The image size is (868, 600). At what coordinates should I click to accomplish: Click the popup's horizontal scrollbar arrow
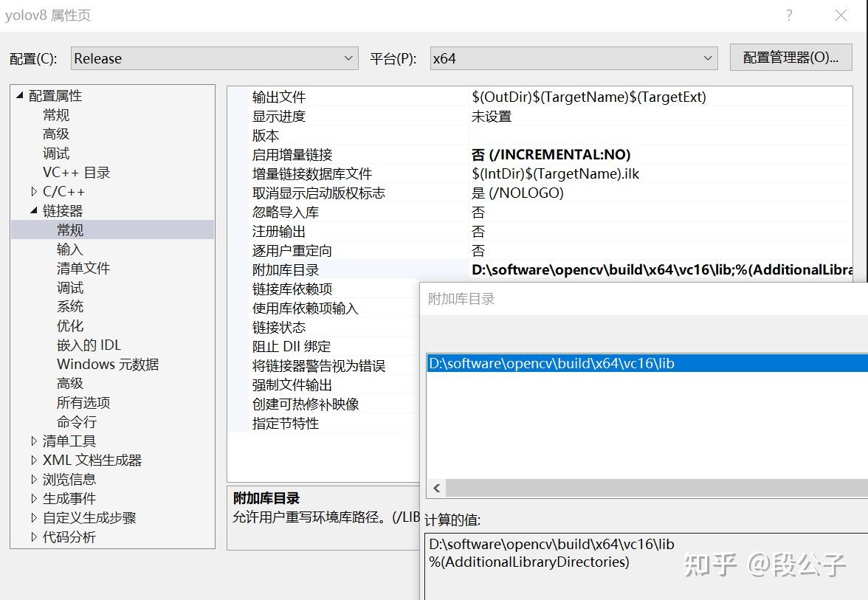pyautogui.click(x=435, y=488)
